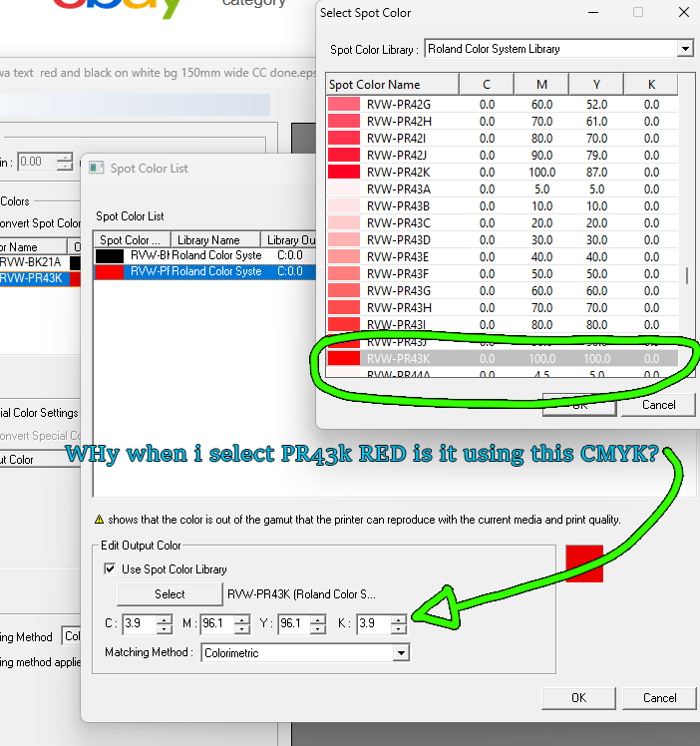The width and height of the screenshot is (700, 746).
Task: Minimize the Select Spot Color window
Action: 593,12
